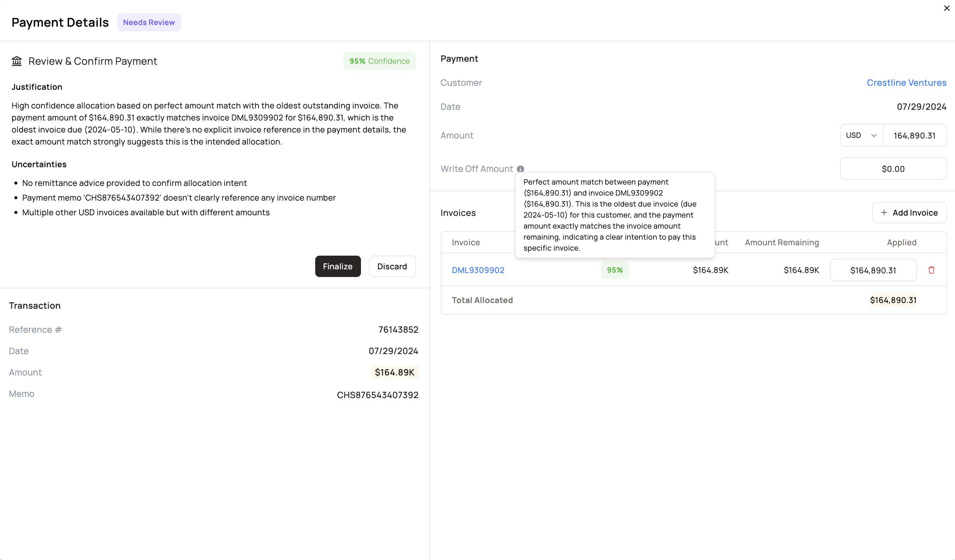Click the currency dropdown chevron arrow
Image resolution: width=955 pixels, height=560 pixels.
point(874,135)
